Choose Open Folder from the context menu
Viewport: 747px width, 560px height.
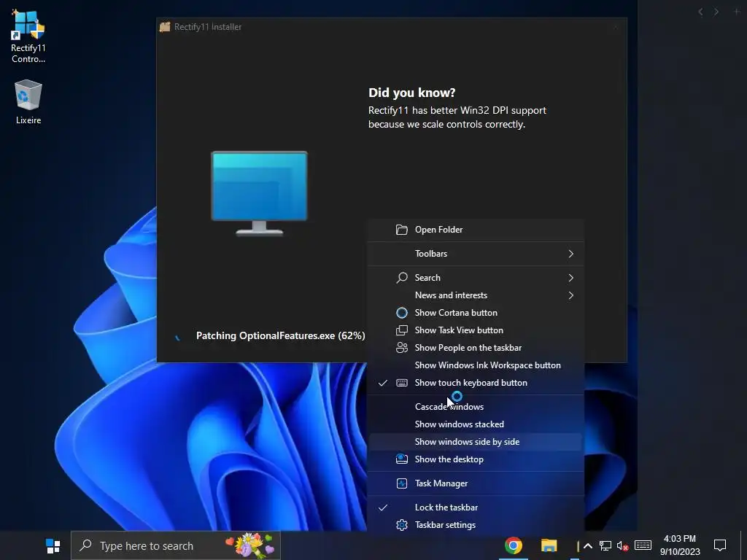pyautogui.click(x=476, y=230)
